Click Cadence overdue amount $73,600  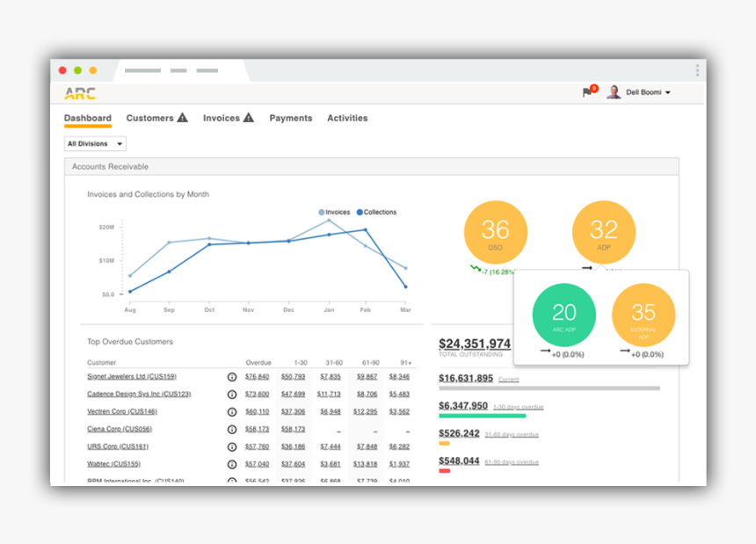pos(257,394)
